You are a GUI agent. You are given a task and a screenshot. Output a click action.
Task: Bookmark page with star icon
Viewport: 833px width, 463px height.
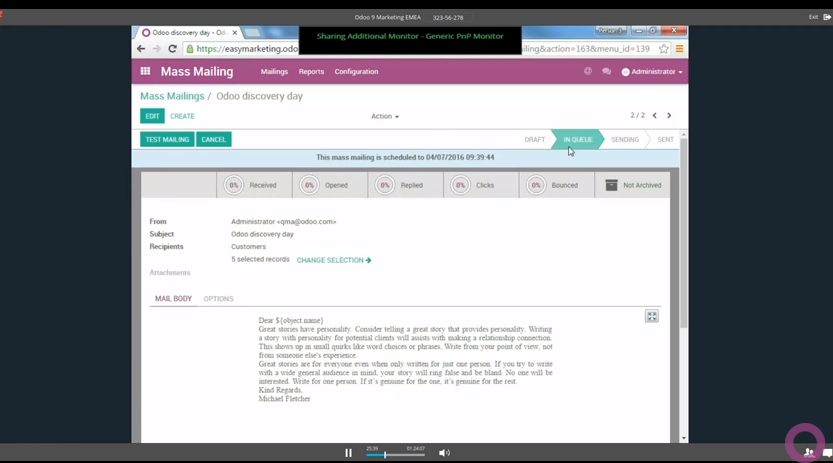[x=663, y=49]
